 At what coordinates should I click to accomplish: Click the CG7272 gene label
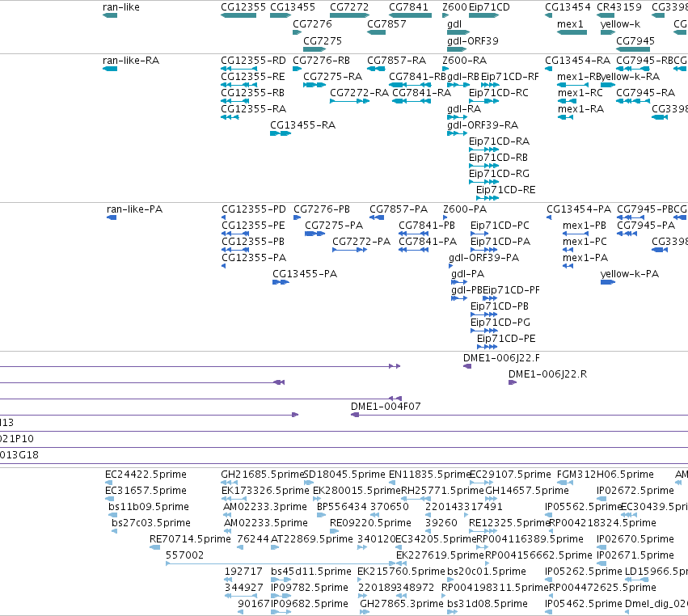click(x=349, y=7)
